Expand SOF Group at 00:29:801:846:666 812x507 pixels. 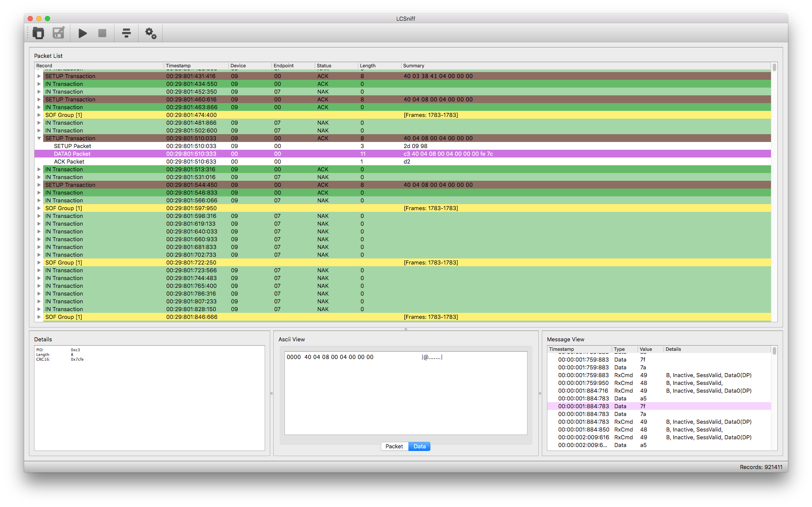point(39,317)
